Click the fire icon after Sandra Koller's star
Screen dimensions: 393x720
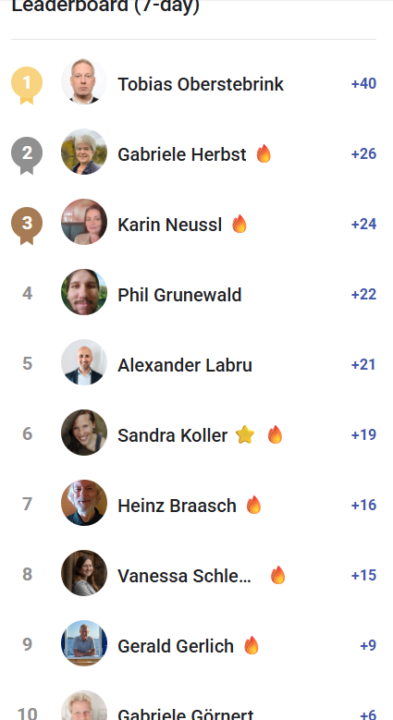[x=275, y=435]
